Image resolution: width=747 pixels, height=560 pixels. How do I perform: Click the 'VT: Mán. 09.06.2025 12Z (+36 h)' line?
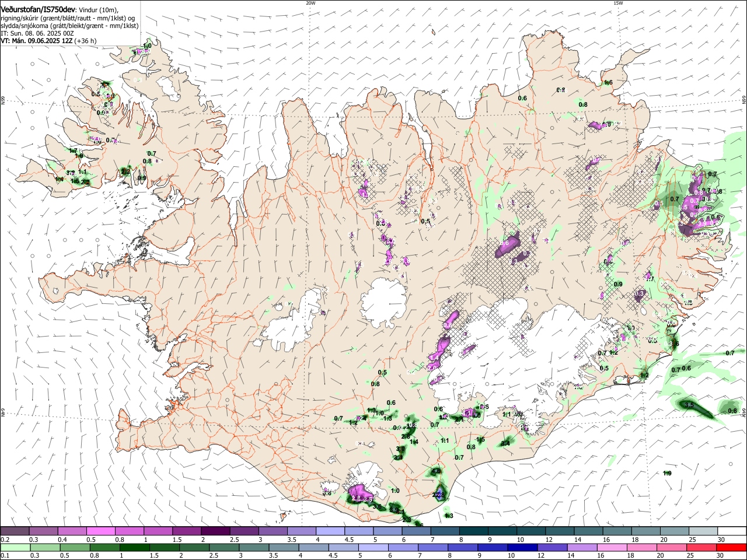coord(49,41)
